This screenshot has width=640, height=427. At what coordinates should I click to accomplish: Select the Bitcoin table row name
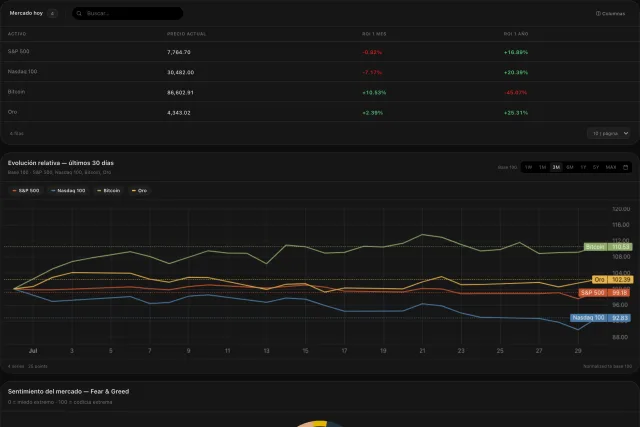pos(16,92)
